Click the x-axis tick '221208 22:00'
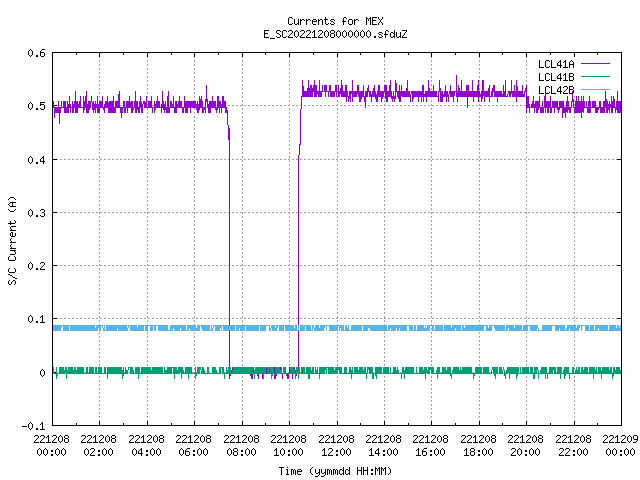Screen dimensions: 640x480 pos(573,446)
